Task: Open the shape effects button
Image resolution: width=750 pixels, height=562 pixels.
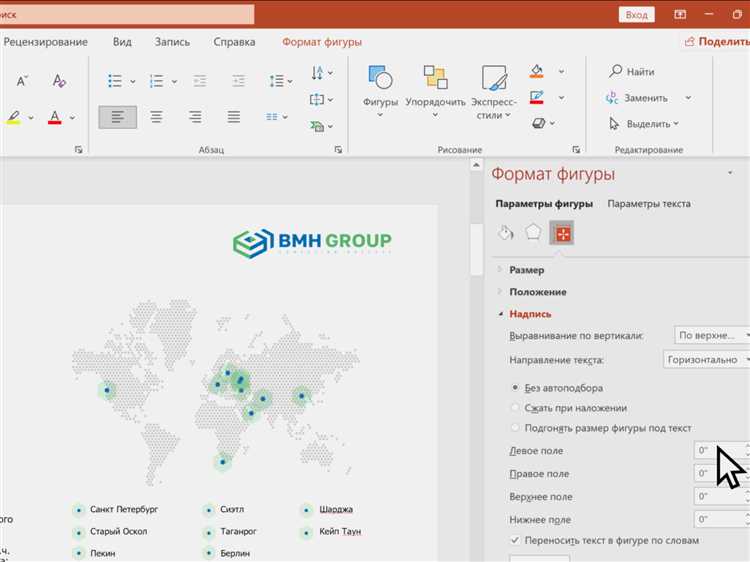Action: (543, 123)
